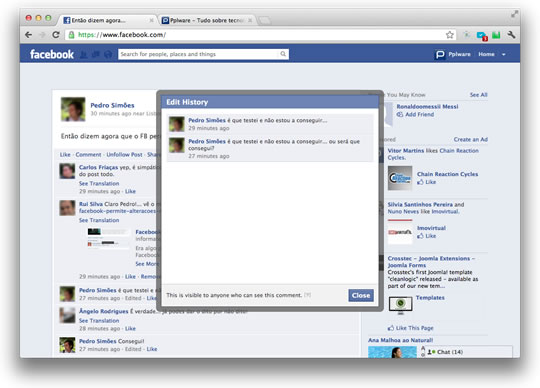Open the account dropdown arrow beside Home

503,54
